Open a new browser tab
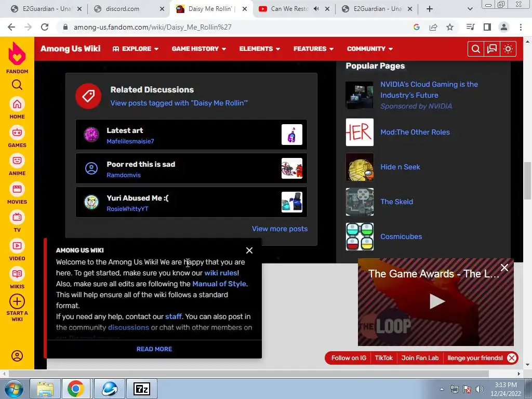This screenshot has width=532, height=399. [x=430, y=9]
